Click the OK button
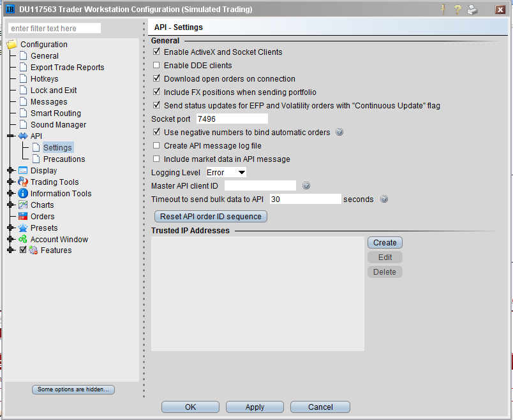 (x=190, y=407)
